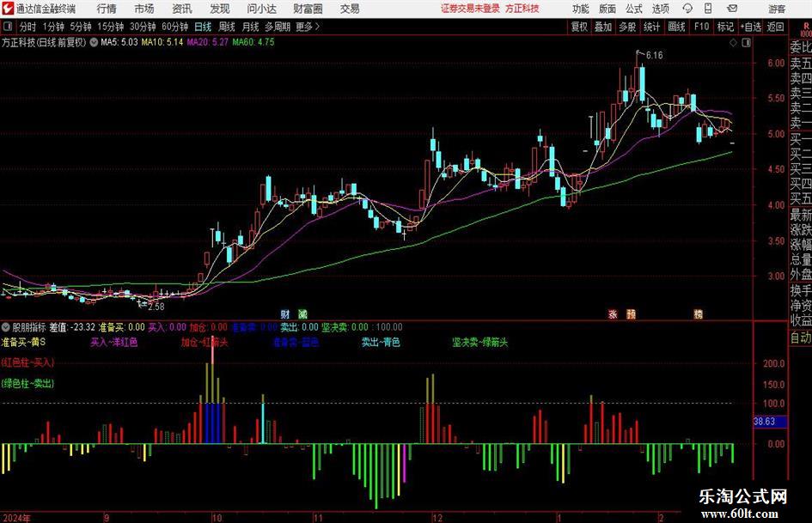812x523 pixels.
Task: Click the 榜 marker near February
Action: tap(698, 313)
